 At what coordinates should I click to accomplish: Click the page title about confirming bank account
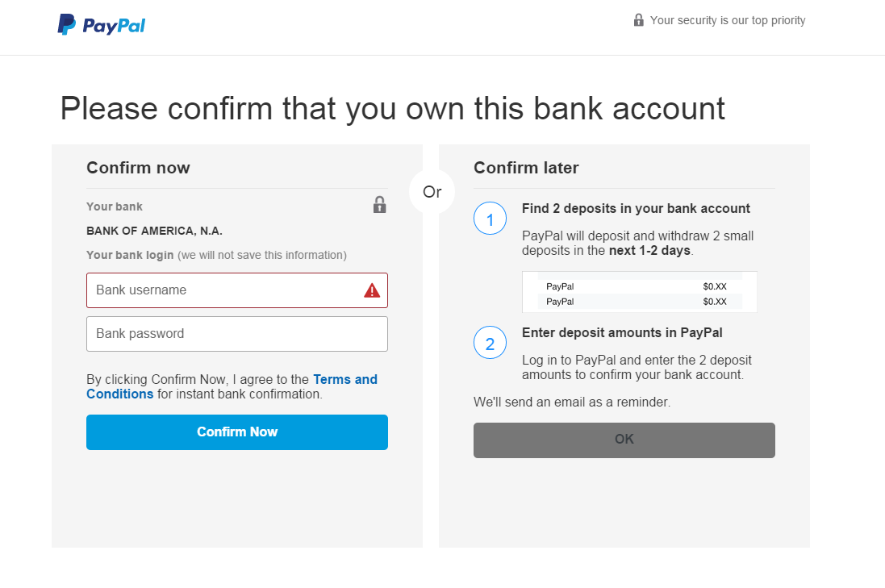pyautogui.click(x=392, y=108)
